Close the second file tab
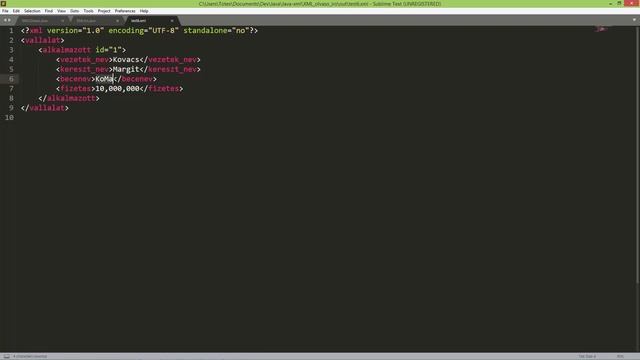The image size is (640, 360). point(117,20)
